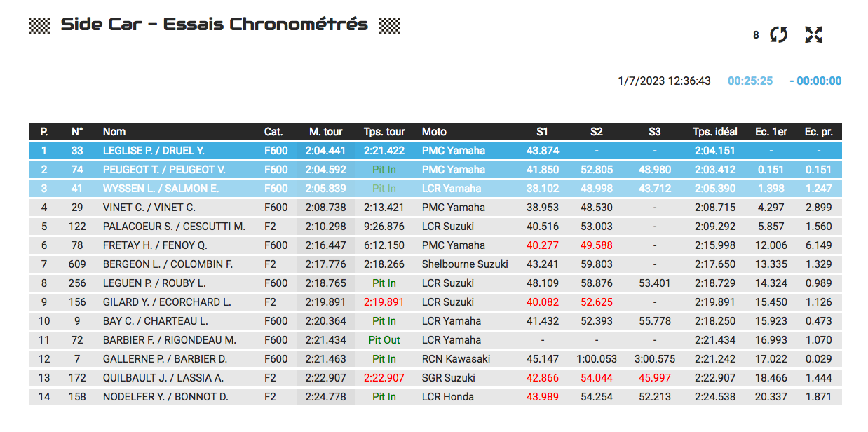Click the blue 00:25:25 elapsed timer
Viewport: 868px width, 432px height.
pos(750,81)
